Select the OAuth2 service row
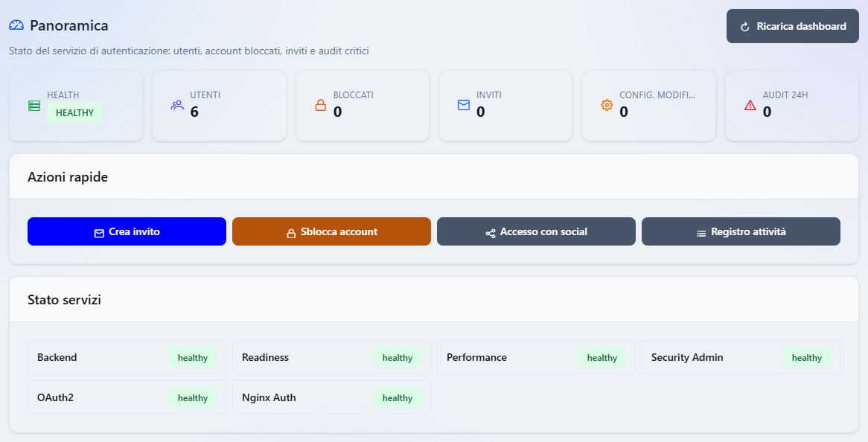The image size is (868, 442). (x=127, y=397)
